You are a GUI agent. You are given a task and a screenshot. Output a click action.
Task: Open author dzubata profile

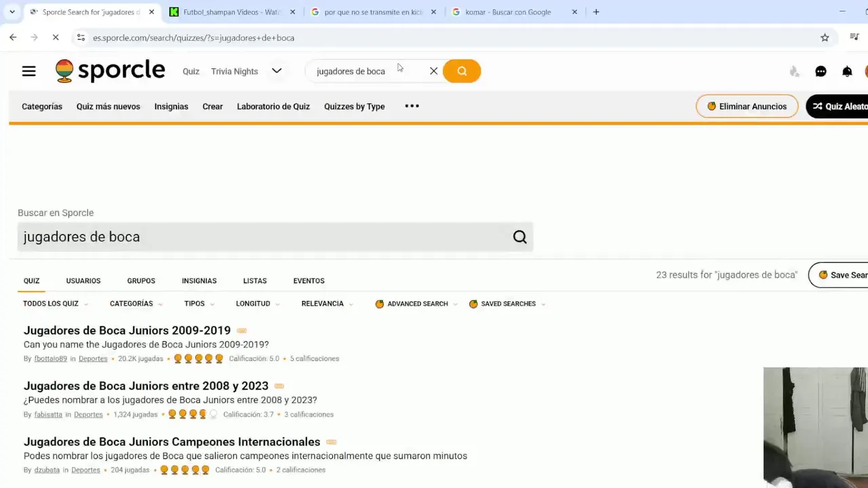click(x=47, y=470)
